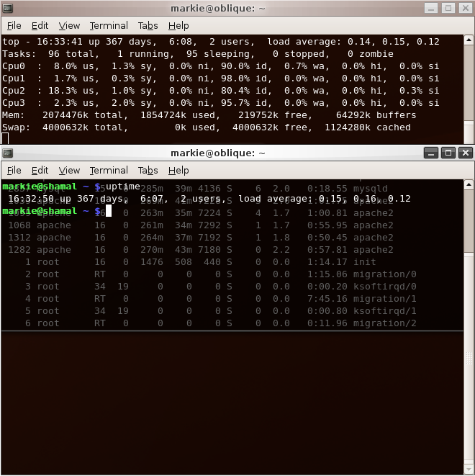Click the Cpu0 usage line

[x=220, y=66]
